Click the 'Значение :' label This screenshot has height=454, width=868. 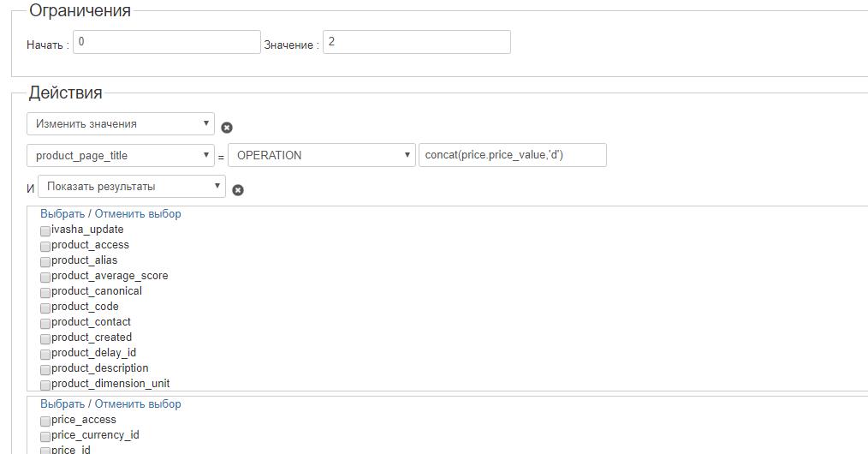click(292, 45)
